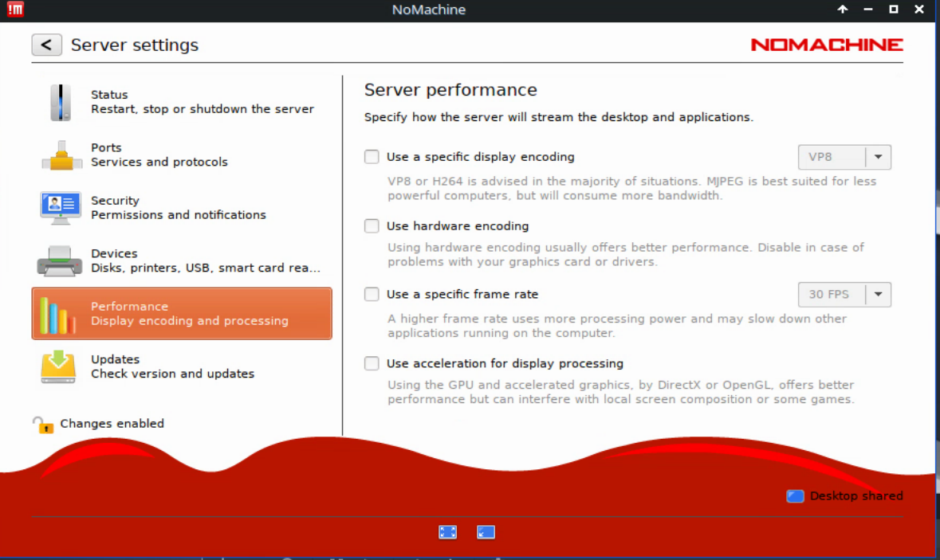Image resolution: width=940 pixels, height=560 pixels.
Task: Click the 'Use hardware encoding' label
Action: pyautogui.click(x=458, y=226)
